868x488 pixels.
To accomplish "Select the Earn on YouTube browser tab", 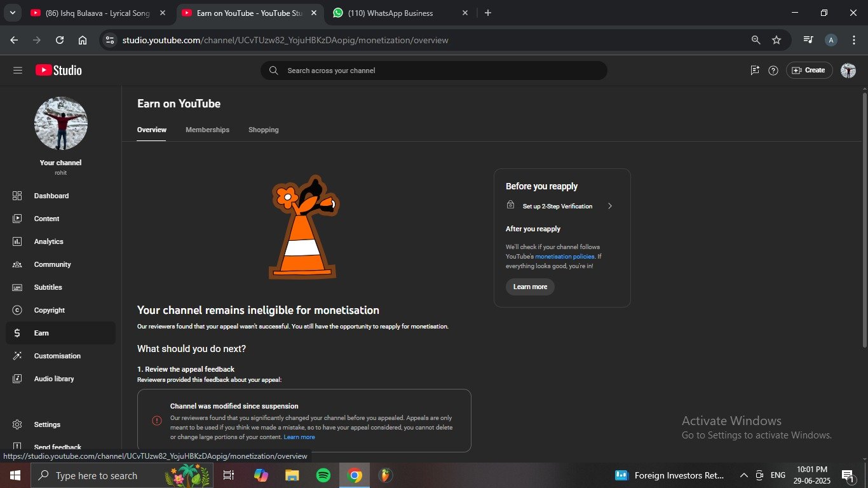I will click(x=248, y=13).
